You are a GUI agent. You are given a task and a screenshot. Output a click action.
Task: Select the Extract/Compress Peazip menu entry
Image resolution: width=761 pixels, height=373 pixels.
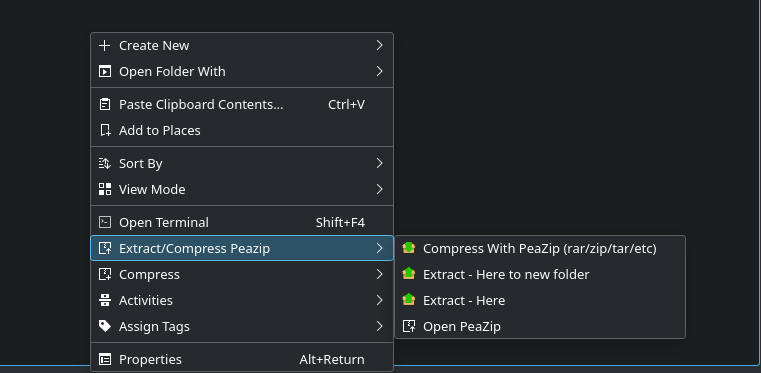click(242, 248)
